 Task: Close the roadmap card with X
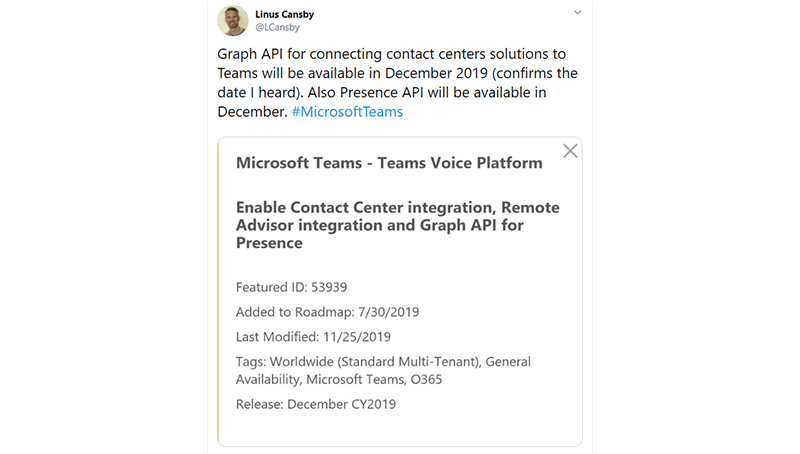[x=570, y=151]
